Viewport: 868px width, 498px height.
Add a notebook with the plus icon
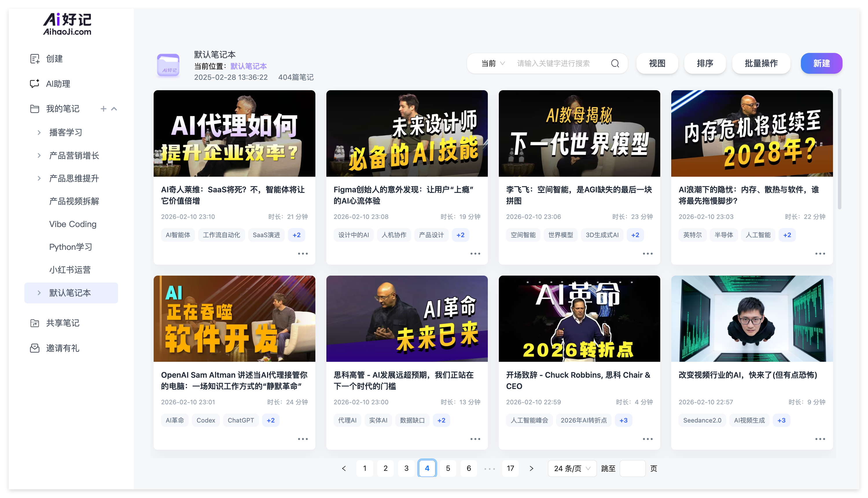(103, 109)
